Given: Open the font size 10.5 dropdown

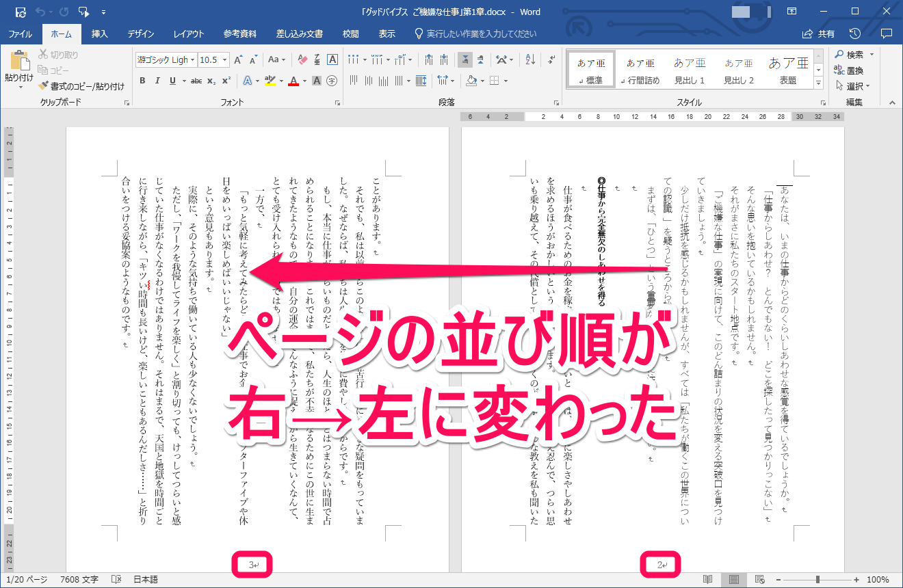Looking at the screenshot, I should point(224,60).
